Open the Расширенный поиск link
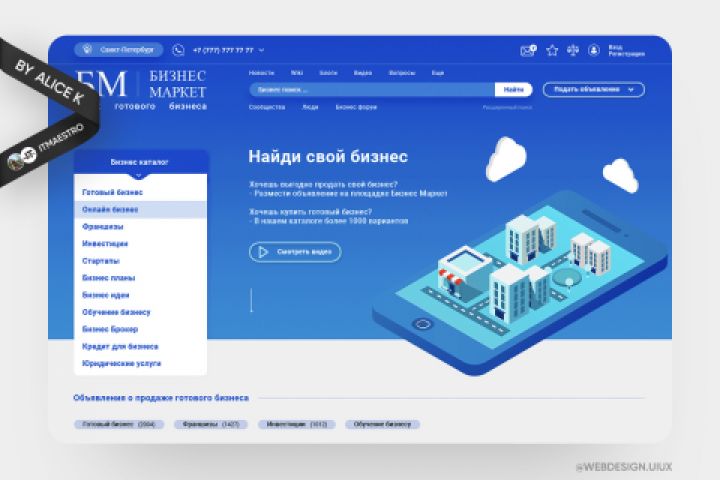 point(507,107)
